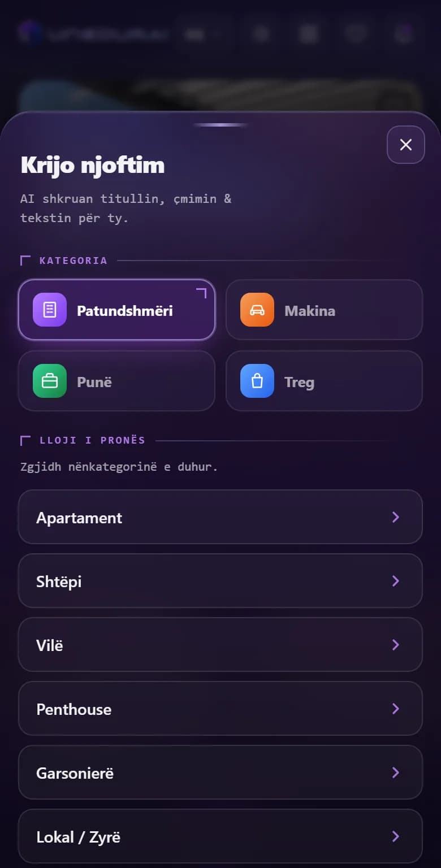Click the sheet drag handle bar
The image size is (441, 868).
tap(220, 125)
